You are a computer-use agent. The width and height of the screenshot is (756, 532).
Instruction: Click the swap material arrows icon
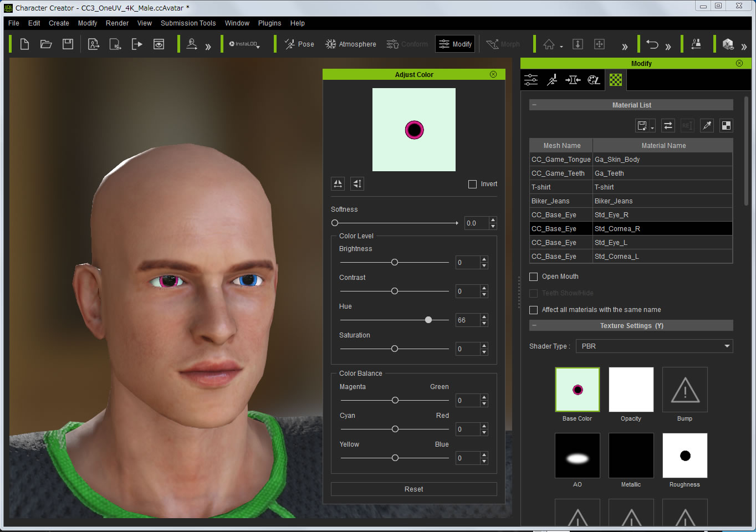[x=668, y=126]
